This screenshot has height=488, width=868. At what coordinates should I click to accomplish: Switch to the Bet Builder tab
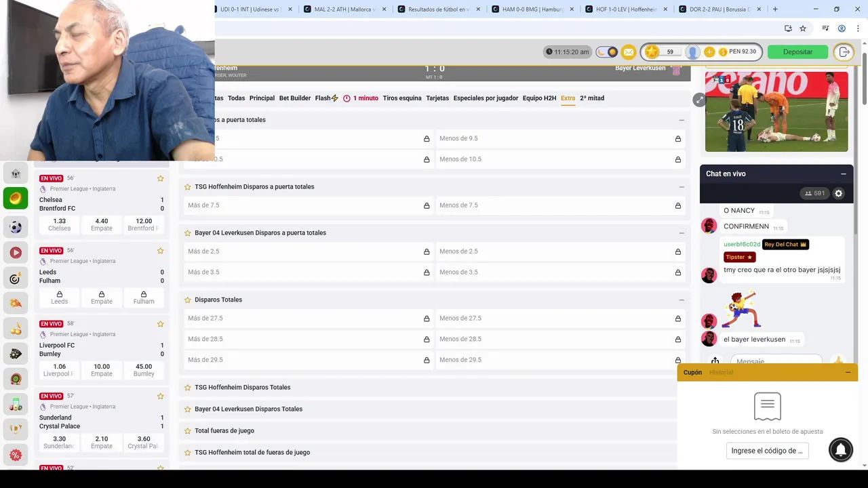click(x=295, y=98)
